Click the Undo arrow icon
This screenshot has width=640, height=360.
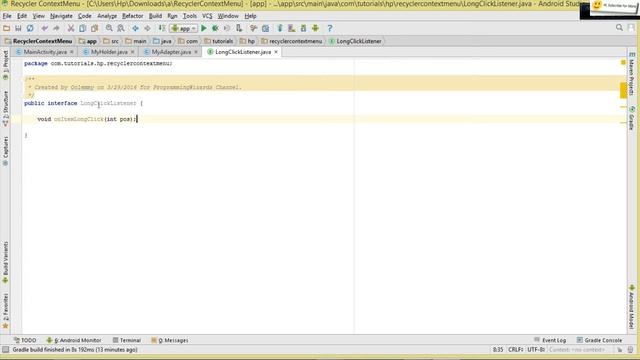(44, 28)
